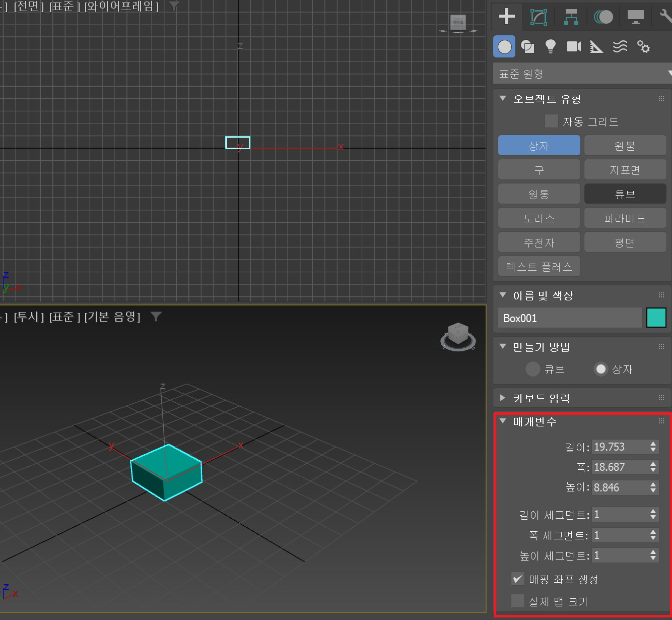The height and width of the screenshot is (620, 672).
Task: Select the 상자 radio button
Action: point(601,369)
